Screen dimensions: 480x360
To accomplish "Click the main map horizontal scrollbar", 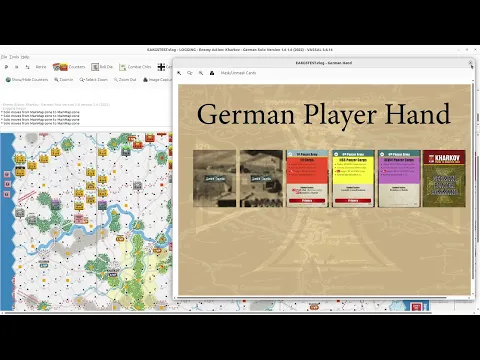I will (x=218, y=313).
